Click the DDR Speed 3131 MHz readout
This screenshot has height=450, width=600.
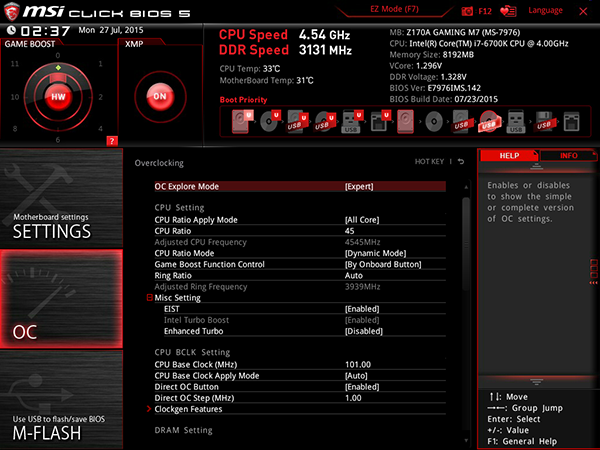[x=285, y=50]
